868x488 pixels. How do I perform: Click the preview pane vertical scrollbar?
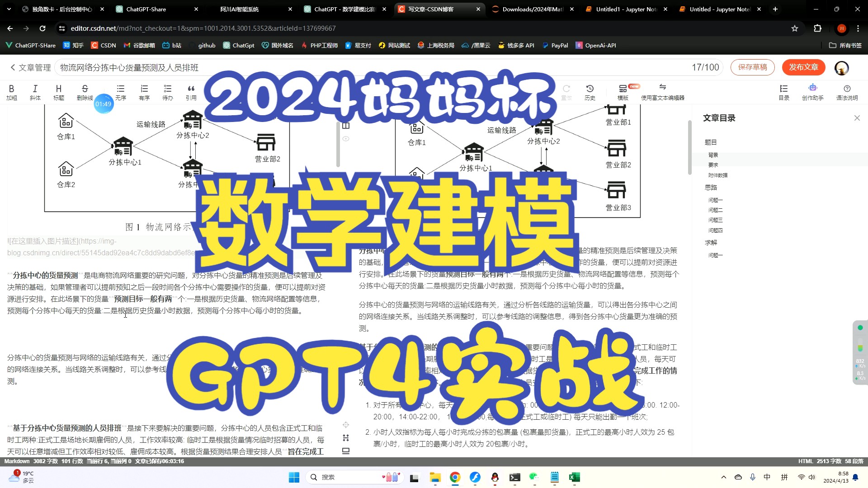(689, 147)
